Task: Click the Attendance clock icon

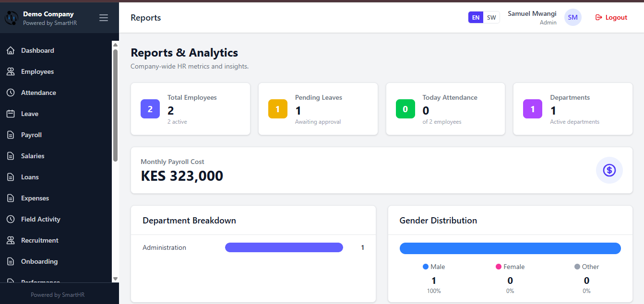Action: (x=11, y=93)
